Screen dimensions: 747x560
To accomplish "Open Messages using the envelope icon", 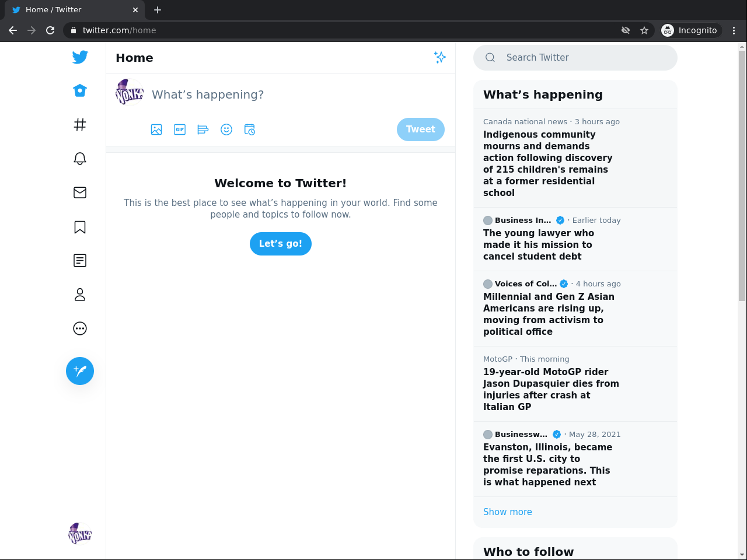I will pyautogui.click(x=80, y=192).
